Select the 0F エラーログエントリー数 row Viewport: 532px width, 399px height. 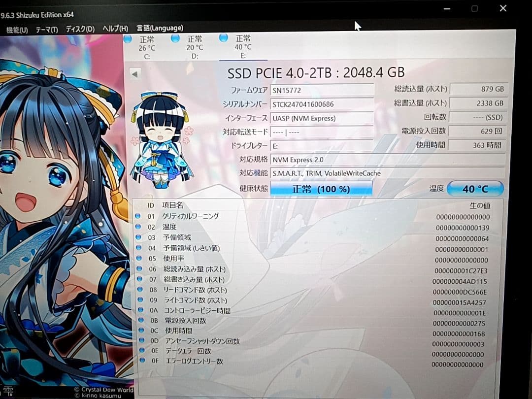(x=312, y=362)
